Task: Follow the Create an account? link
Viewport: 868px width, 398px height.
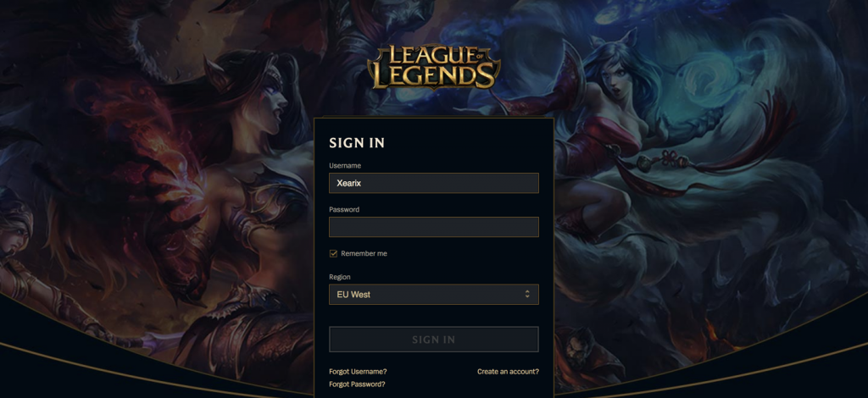Action: pos(508,372)
